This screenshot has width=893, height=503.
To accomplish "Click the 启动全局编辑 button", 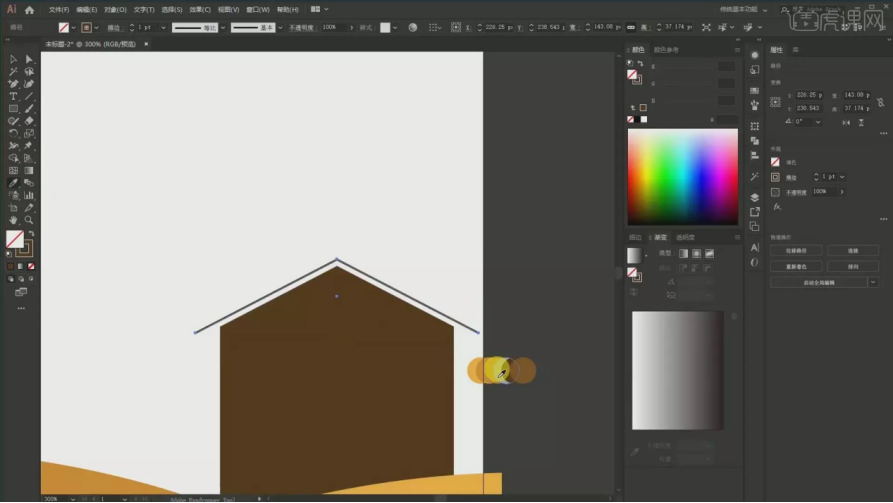I will (819, 283).
